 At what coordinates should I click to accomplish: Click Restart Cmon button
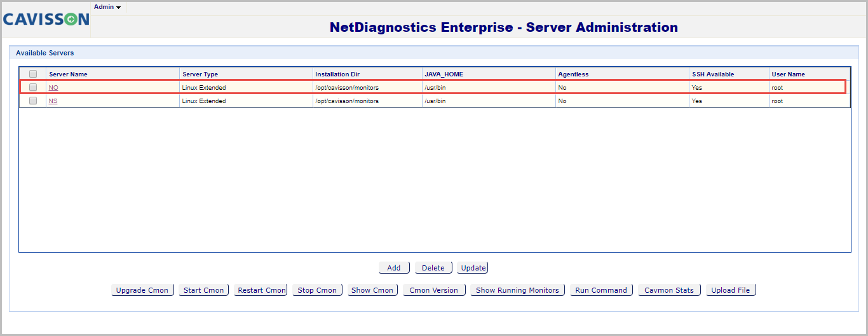coord(261,290)
